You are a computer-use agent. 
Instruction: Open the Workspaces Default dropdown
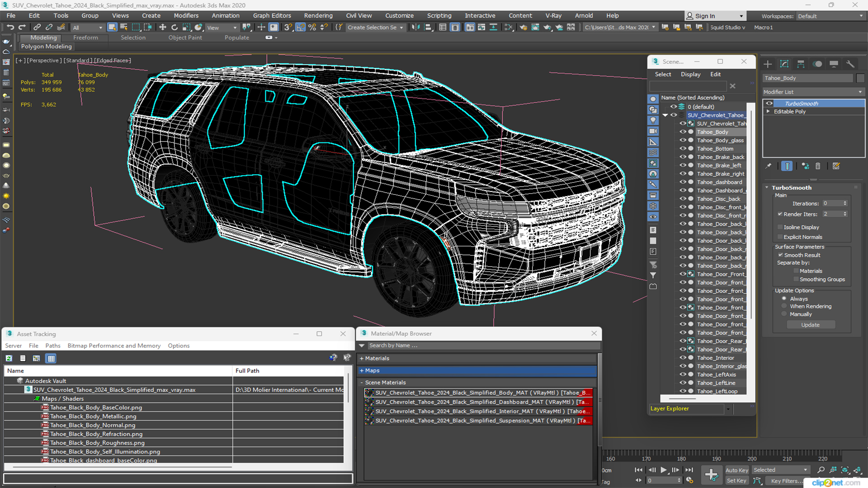coord(830,16)
